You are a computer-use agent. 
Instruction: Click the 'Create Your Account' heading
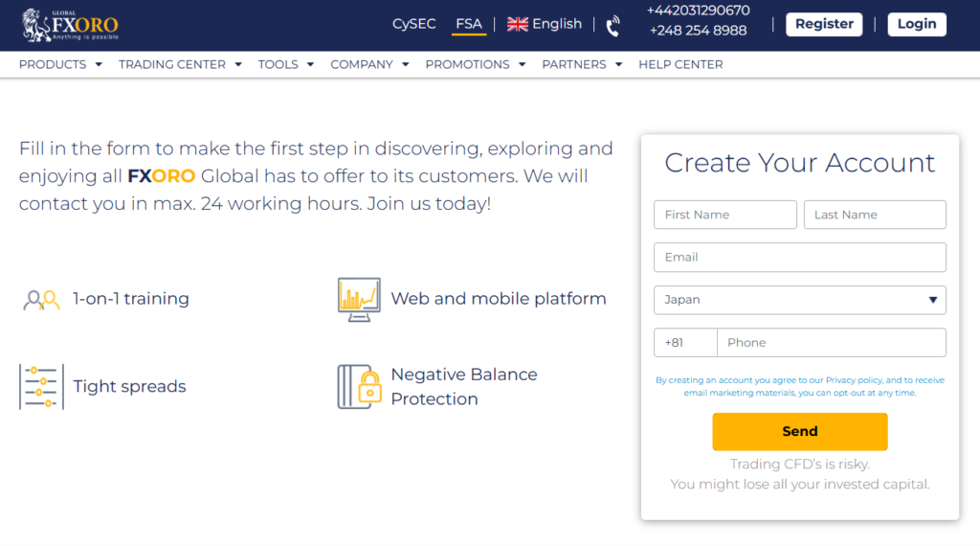pos(799,163)
